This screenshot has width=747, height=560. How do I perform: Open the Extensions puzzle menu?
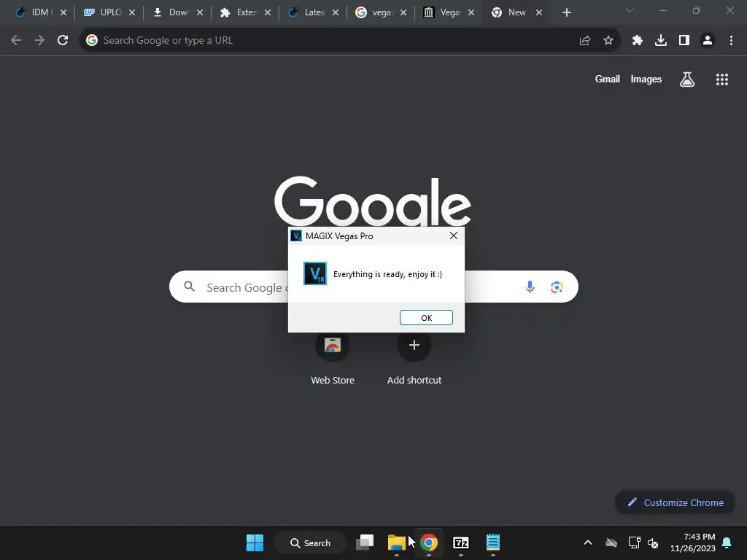[x=638, y=41]
